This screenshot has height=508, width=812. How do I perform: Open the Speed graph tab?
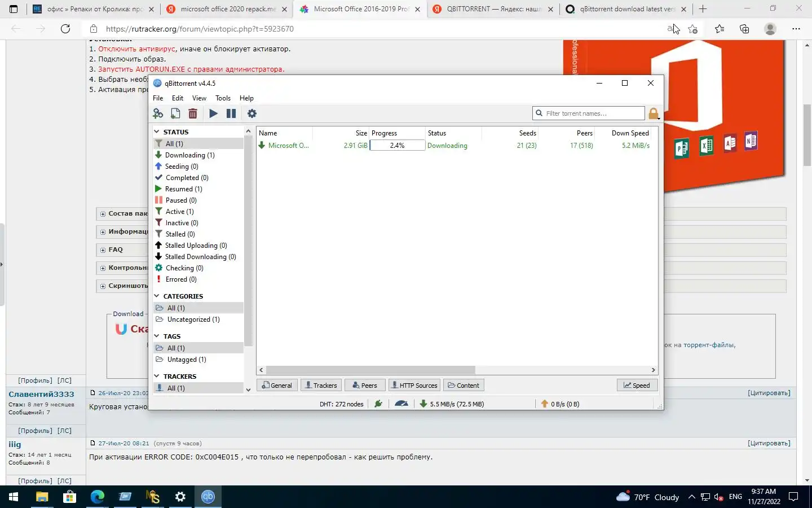click(x=637, y=386)
